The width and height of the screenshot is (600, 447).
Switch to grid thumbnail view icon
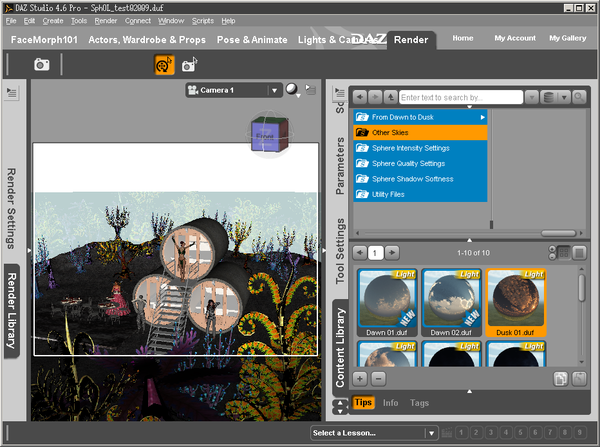point(564,253)
